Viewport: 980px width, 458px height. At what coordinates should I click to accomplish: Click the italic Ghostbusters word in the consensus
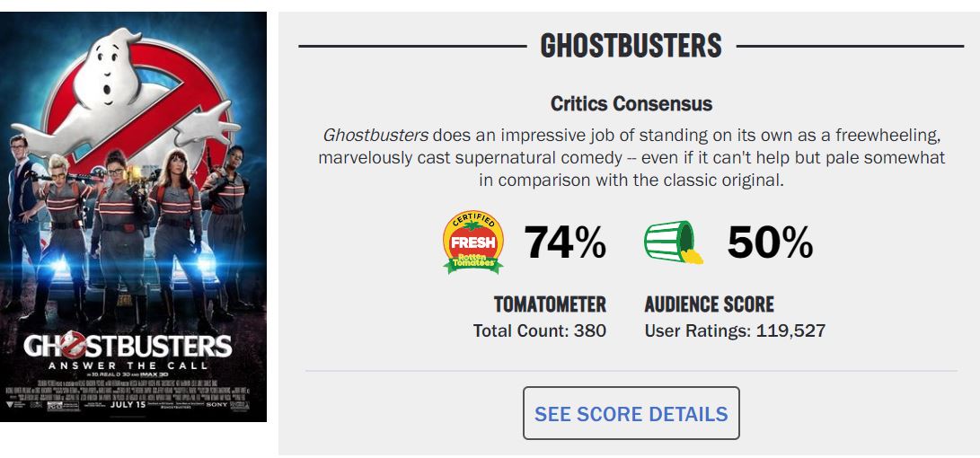tap(375, 136)
